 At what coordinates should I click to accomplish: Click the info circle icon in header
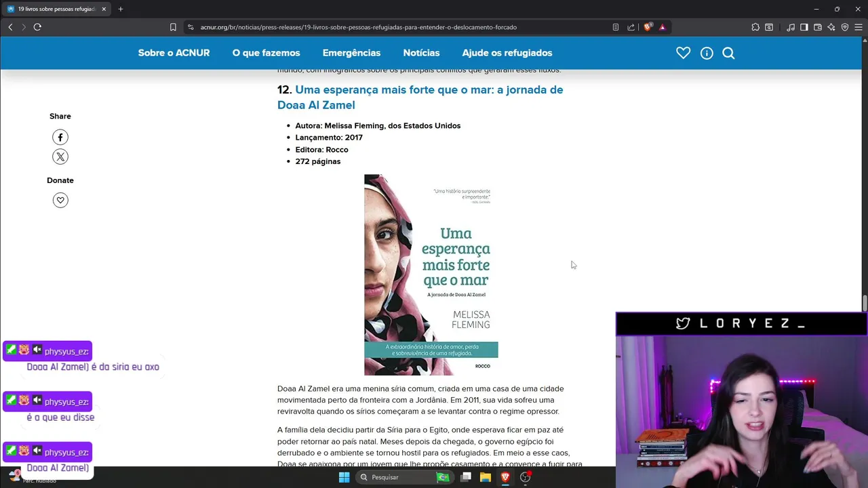707,53
